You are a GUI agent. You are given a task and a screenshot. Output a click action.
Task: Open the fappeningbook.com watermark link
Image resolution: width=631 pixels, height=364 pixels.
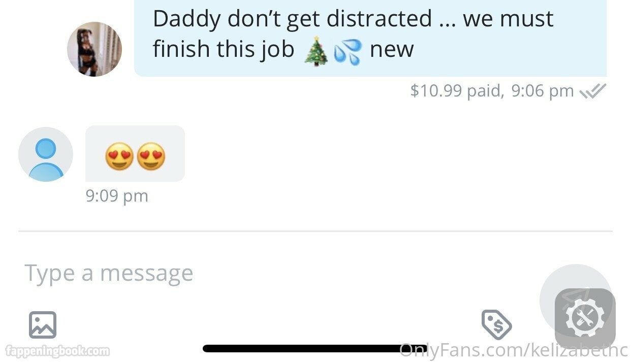[x=57, y=350]
